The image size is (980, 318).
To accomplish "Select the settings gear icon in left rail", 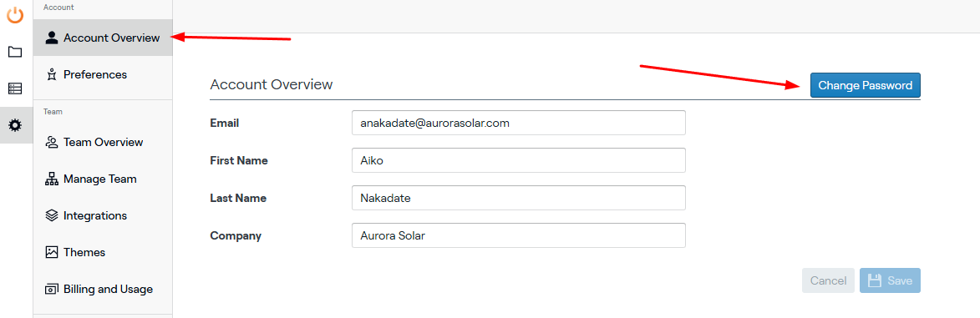I will click(x=15, y=125).
